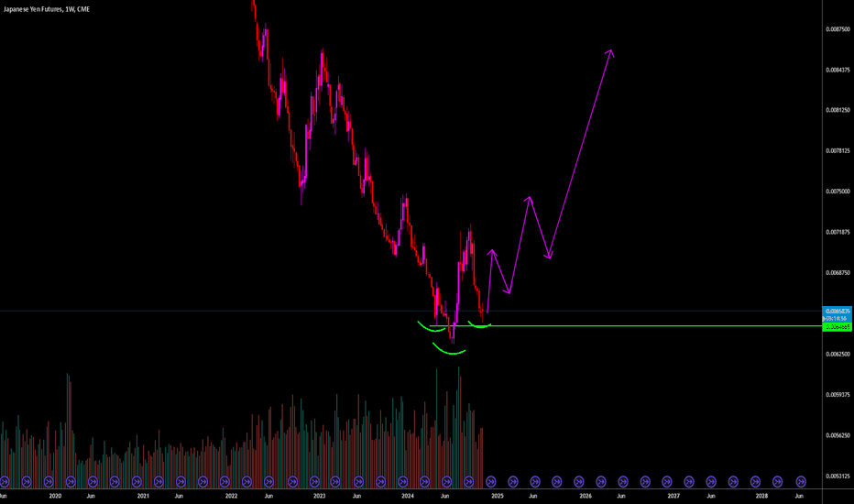Viewport: 854px width, 504px height.
Task: Click the 2027 label on time axis
Action: [x=673, y=497]
